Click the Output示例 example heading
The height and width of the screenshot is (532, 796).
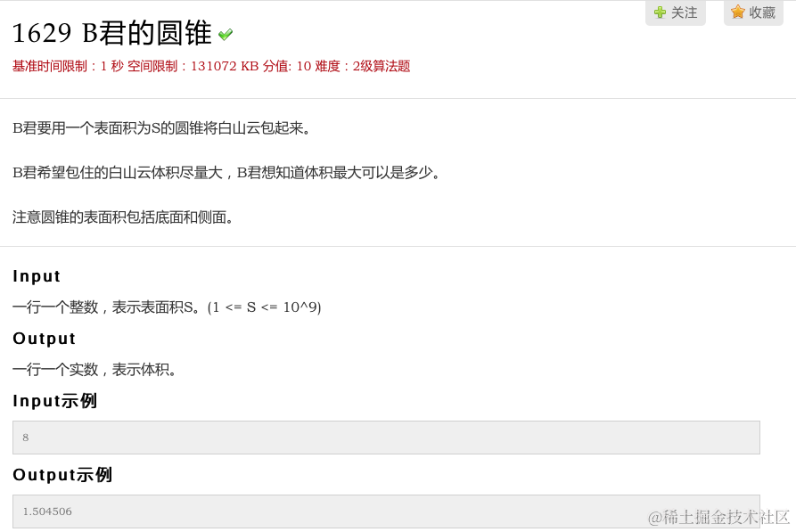pyautogui.click(x=61, y=475)
